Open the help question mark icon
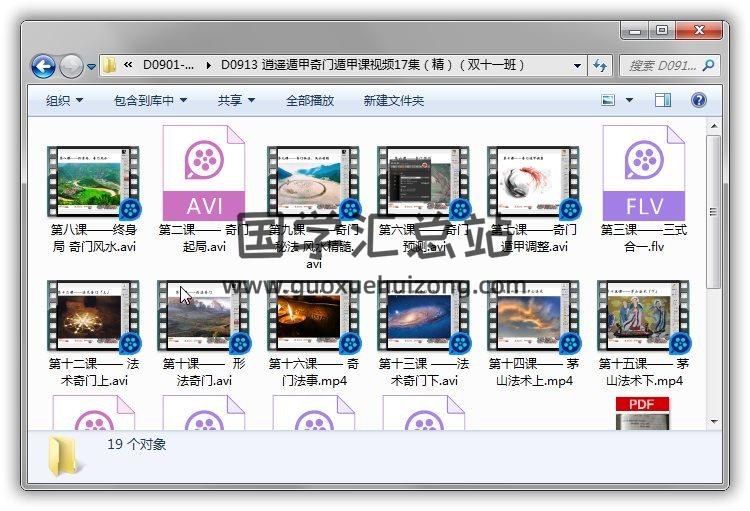Screen dimensions: 750x511 click(699, 100)
